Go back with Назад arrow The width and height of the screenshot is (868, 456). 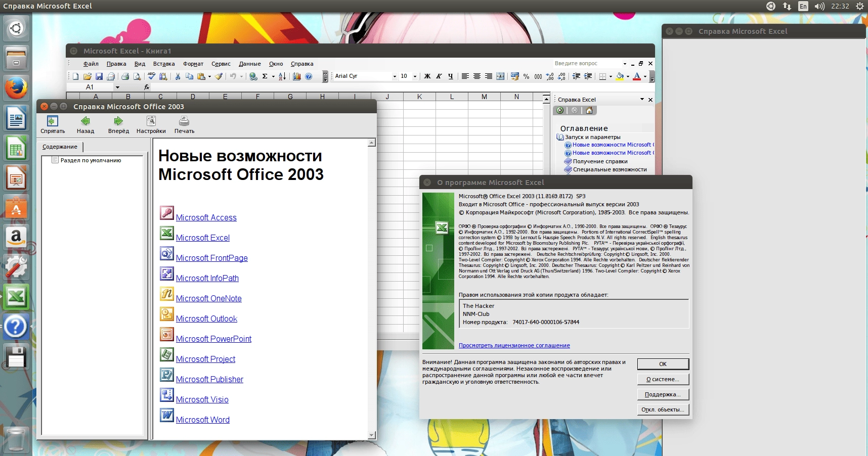(x=85, y=124)
